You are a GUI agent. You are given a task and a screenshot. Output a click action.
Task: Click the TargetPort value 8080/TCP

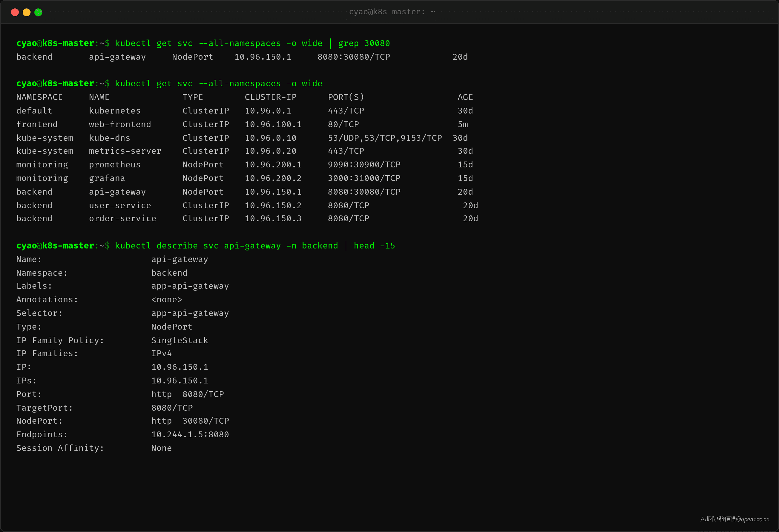click(x=172, y=408)
